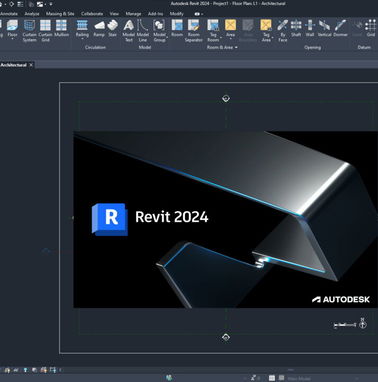
Task: Select the Mullion tool
Action: 61,28
